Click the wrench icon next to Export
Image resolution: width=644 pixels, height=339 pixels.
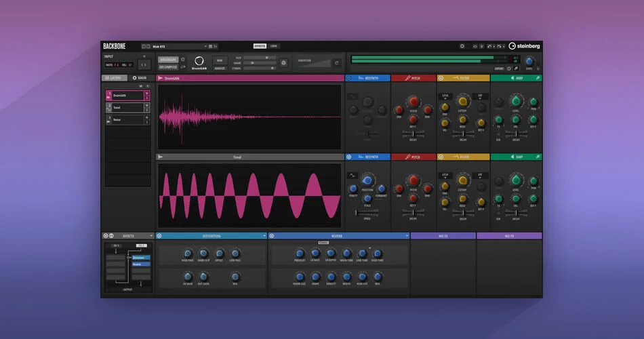tap(517, 68)
